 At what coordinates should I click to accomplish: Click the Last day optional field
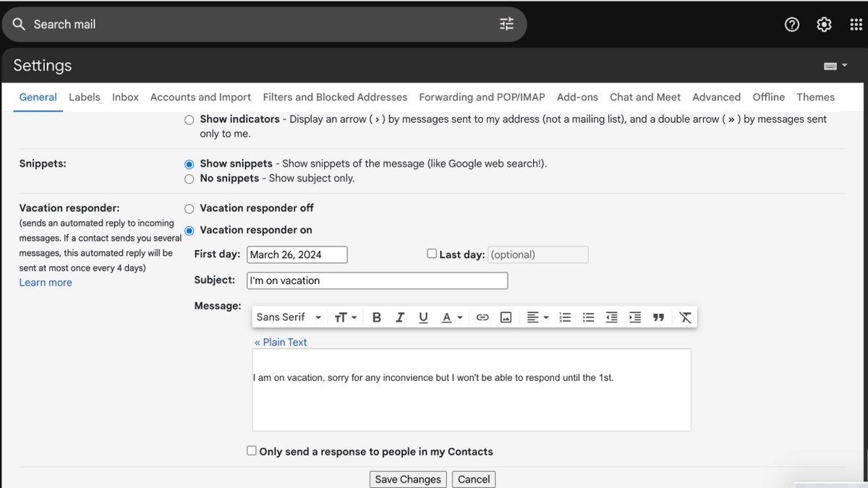(x=538, y=254)
